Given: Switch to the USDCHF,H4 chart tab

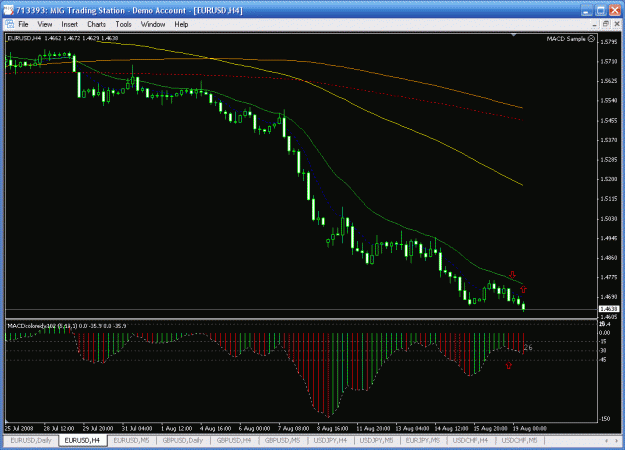Looking at the screenshot, I should [470, 440].
